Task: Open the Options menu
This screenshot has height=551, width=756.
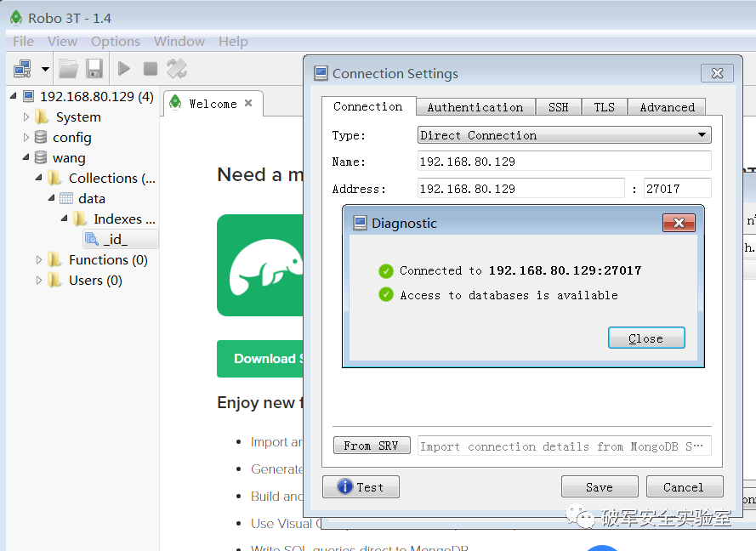Action: (x=116, y=42)
